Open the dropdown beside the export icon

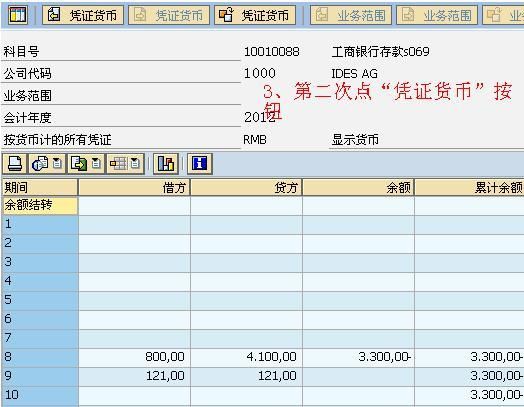click(x=96, y=164)
